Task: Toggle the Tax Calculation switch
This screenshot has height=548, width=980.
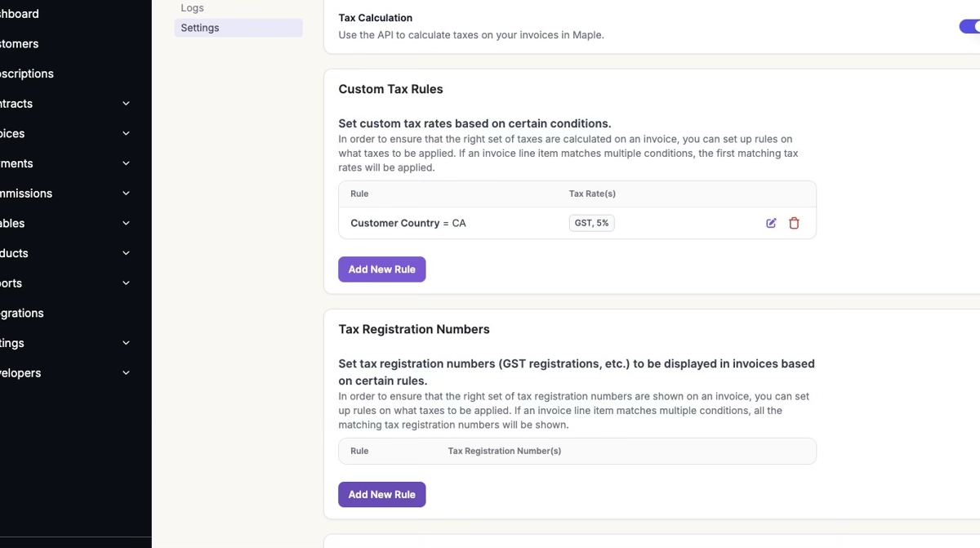Action: 970,27
